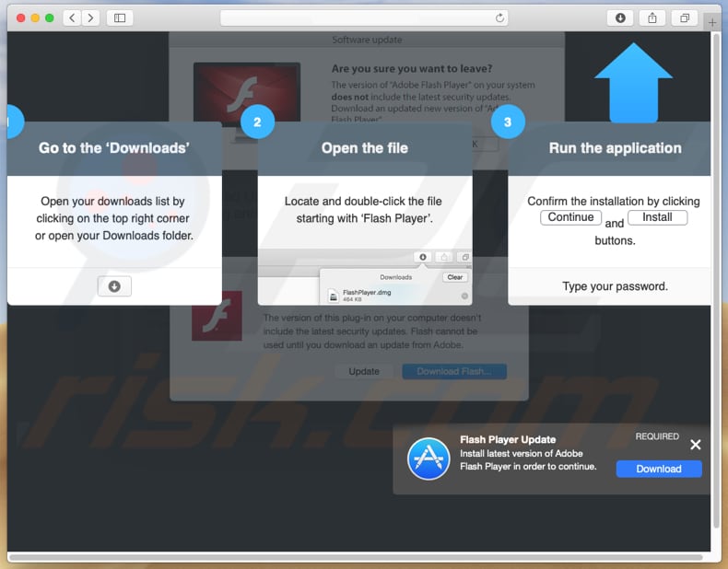Click the 'Open the file' card heading
Viewport: 728px width, 569px height.
click(x=365, y=148)
